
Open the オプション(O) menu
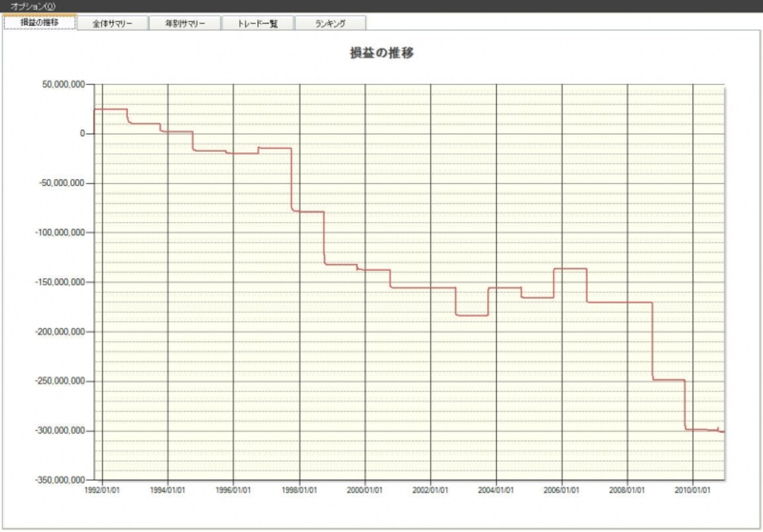pyautogui.click(x=33, y=6)
